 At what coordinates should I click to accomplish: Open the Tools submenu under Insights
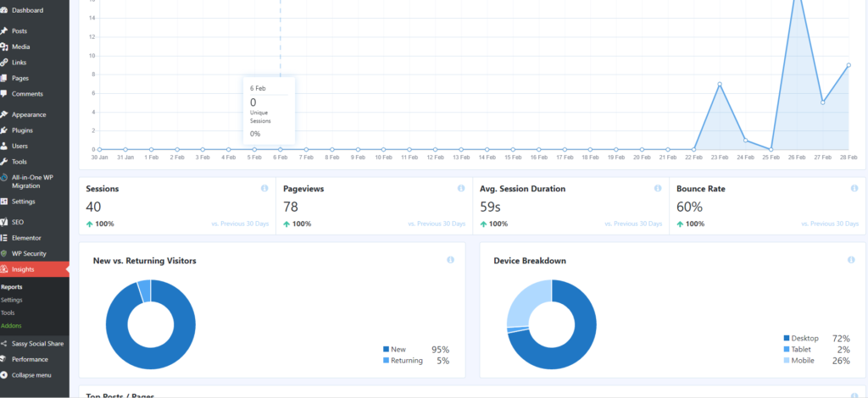8,312
